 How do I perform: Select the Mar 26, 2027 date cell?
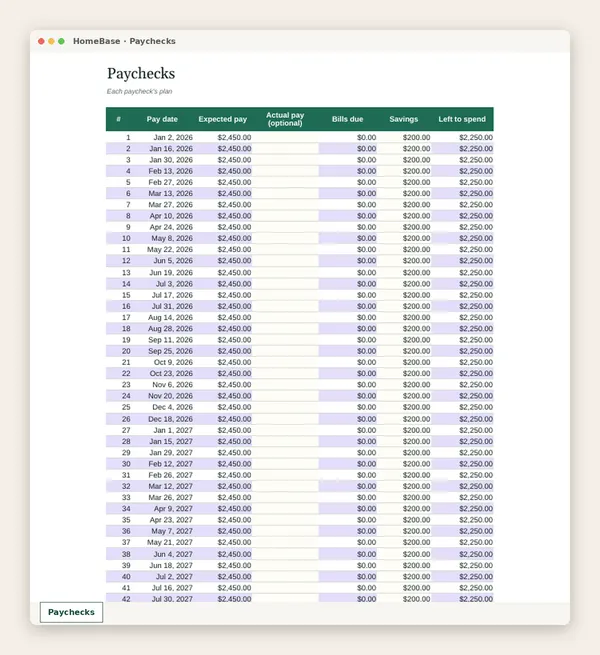pyautogui.click(x=163, y=498)
